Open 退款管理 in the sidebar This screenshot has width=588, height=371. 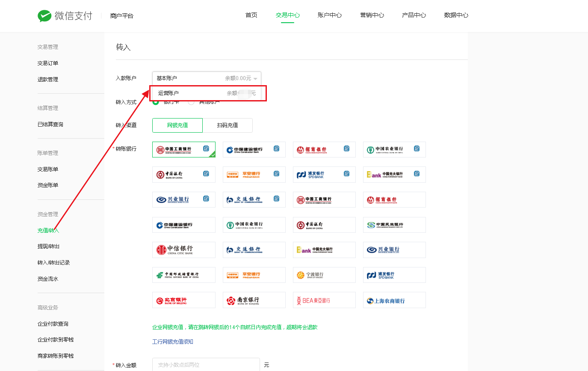pos(48,80)
